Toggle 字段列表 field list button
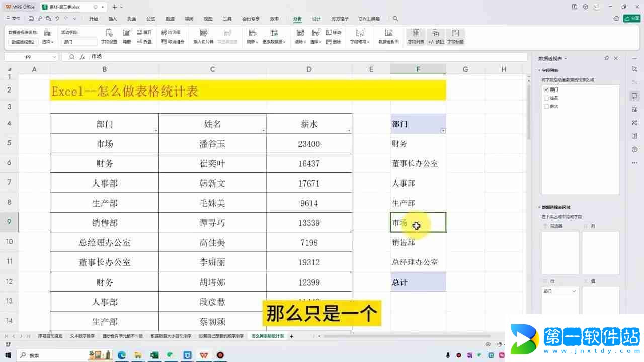This screenshot has width=644, height=362. (x=416, y=37)
